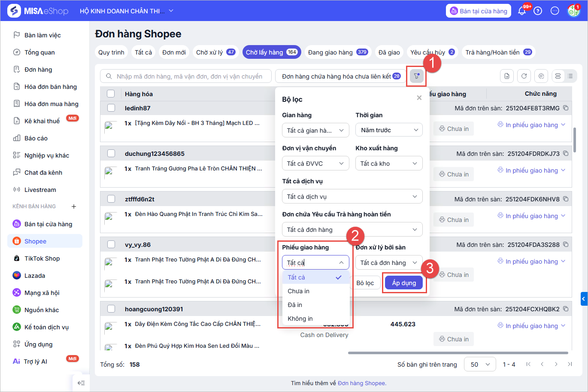The height and width of the screenshot is (392, 588).
Task: Click the MISA eShop logo
Action: coord(38,11)
